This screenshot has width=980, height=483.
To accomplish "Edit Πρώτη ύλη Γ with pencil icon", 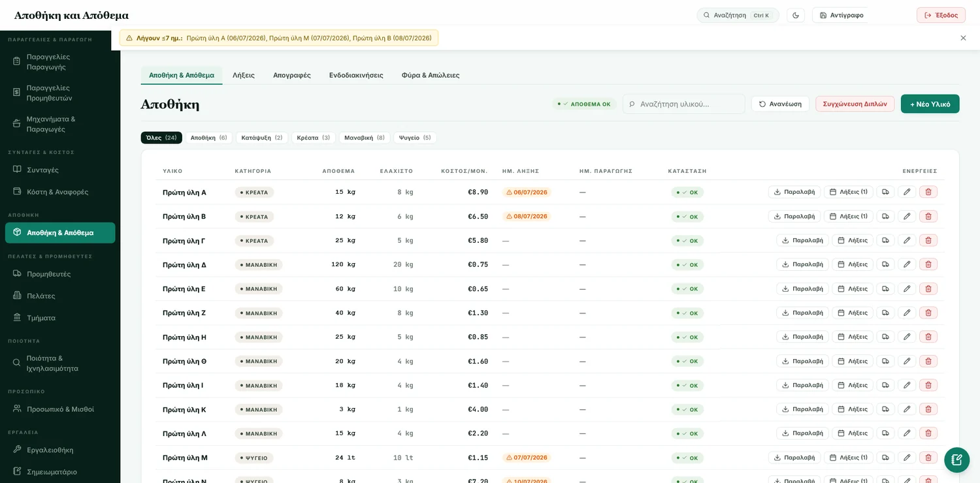I will tap(906, 240).
